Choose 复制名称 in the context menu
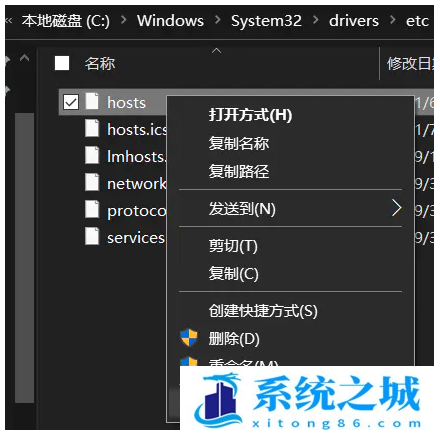This screenshot has width=440, height=436. [x=239, y=143]
